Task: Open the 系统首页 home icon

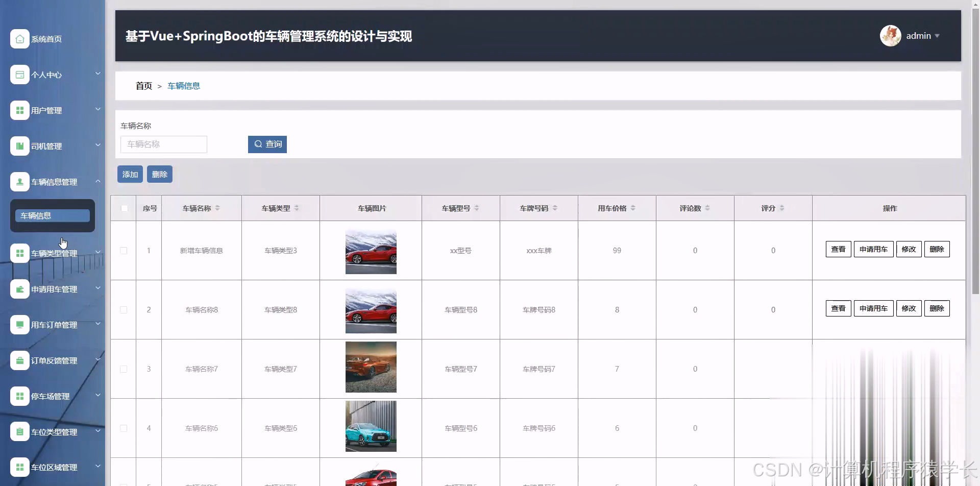Action: coord(19,39)
